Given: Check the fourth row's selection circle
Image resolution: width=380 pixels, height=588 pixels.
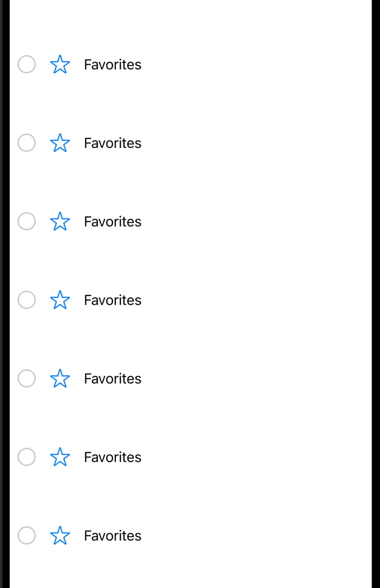Looking at the screenshot, I should tap(27, 300).
